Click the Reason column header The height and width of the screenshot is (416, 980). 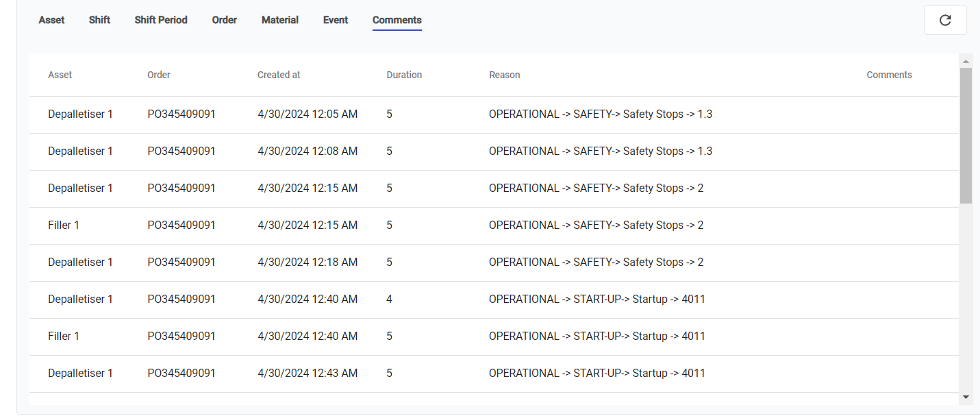(505, 75)
